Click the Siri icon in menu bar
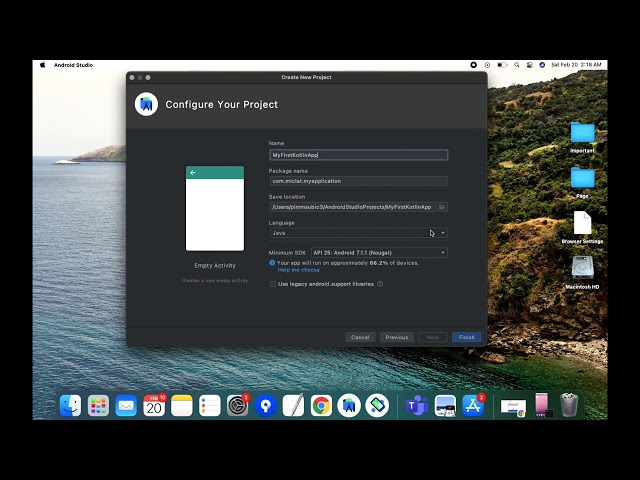 tap(542, 65)
